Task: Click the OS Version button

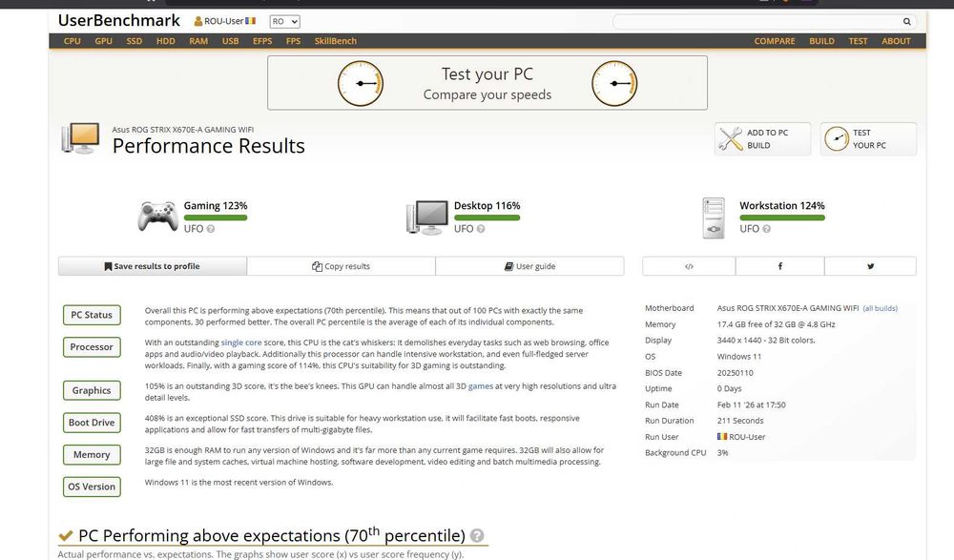Action: [92, 487]
